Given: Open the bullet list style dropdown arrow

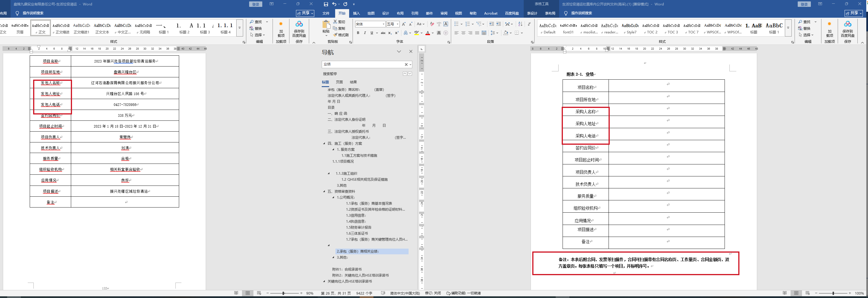Looking at the screenshot, I should 461,24.
